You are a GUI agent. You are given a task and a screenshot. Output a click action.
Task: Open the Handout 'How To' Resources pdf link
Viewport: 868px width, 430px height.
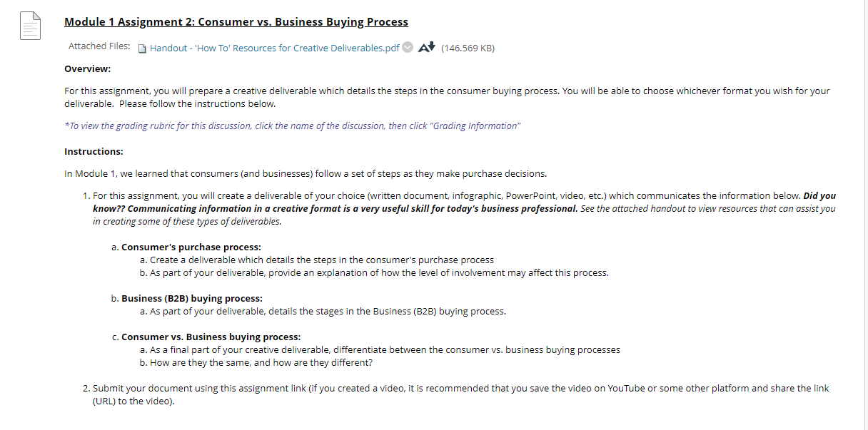[x=271, y=48]
